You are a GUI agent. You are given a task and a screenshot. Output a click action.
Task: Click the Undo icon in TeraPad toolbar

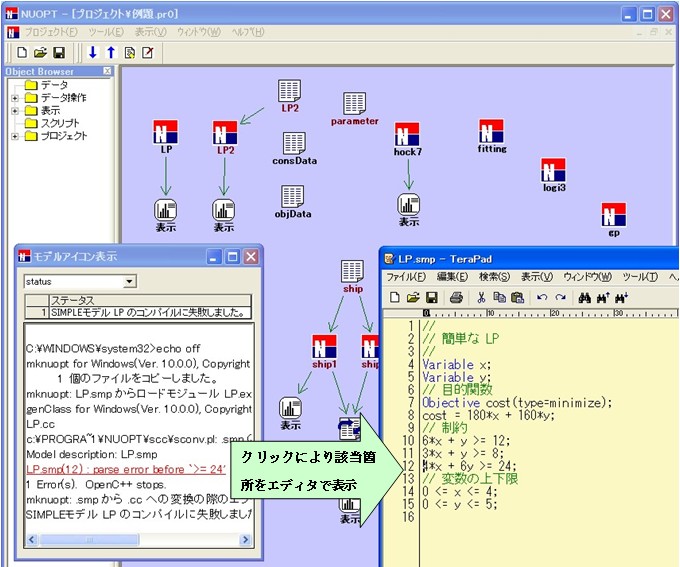click(542, 298)
